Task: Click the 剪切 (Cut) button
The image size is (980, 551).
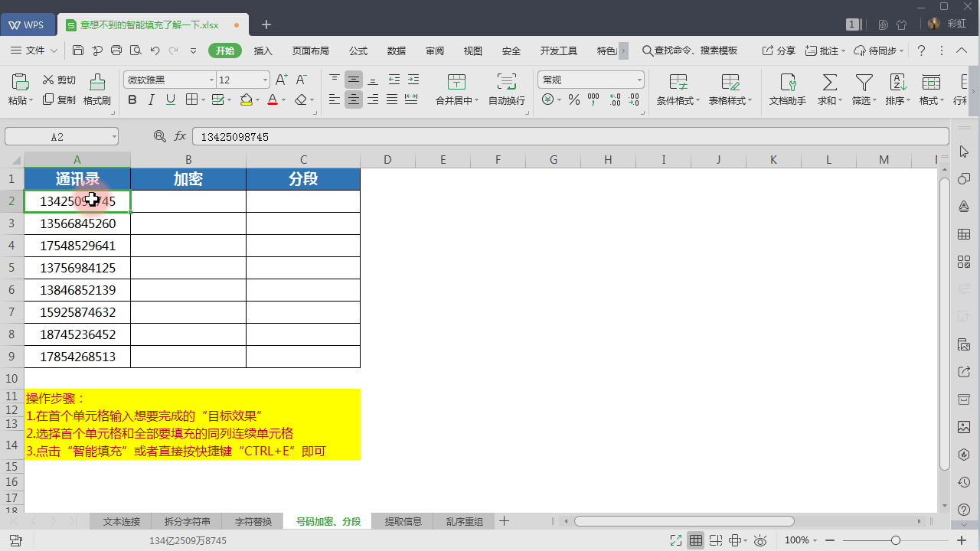Action: 59,80
